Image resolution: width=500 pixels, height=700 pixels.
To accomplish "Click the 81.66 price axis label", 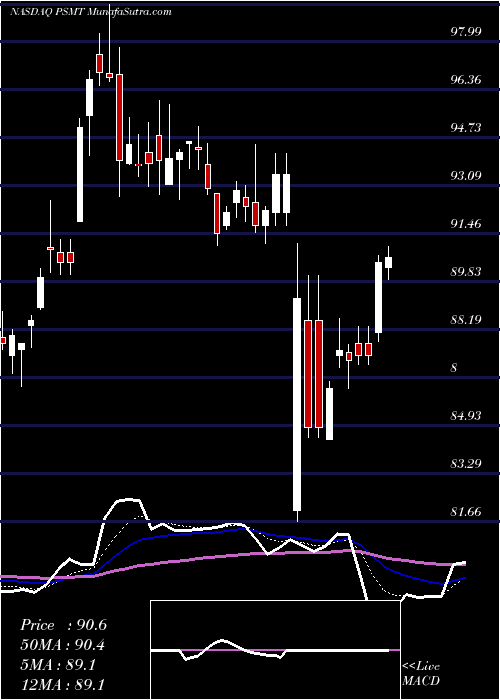I will point(466,512).
